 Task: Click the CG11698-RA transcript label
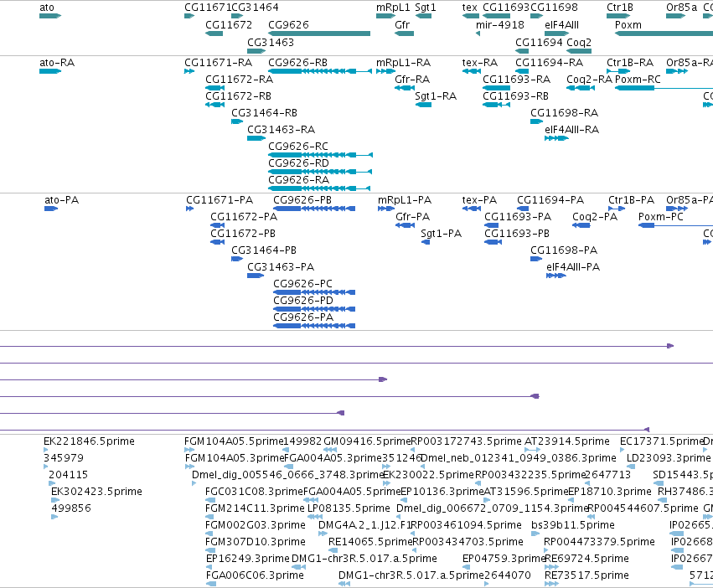coord(565,113)
